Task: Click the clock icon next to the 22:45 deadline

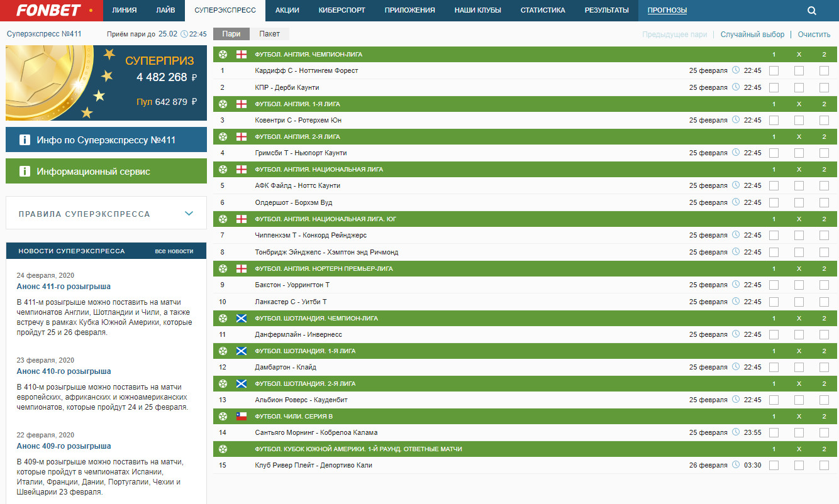Action: click(184, 34)
